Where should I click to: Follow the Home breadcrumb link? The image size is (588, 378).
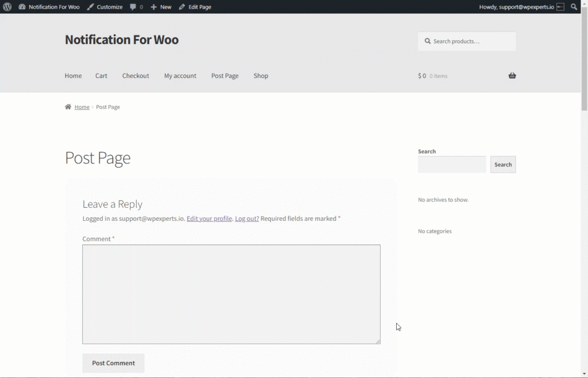point(82,107)
